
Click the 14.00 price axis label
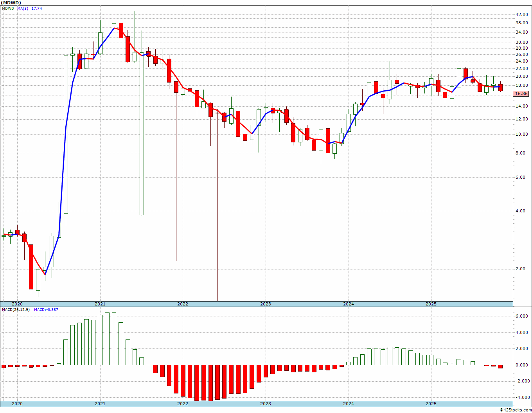point(522,106)
